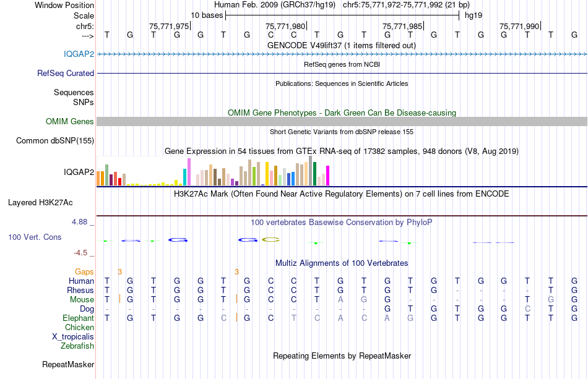The width and height of the screenshot is (588, 379).
Task: Click the RepeatMasker track label
Action: 68,364
